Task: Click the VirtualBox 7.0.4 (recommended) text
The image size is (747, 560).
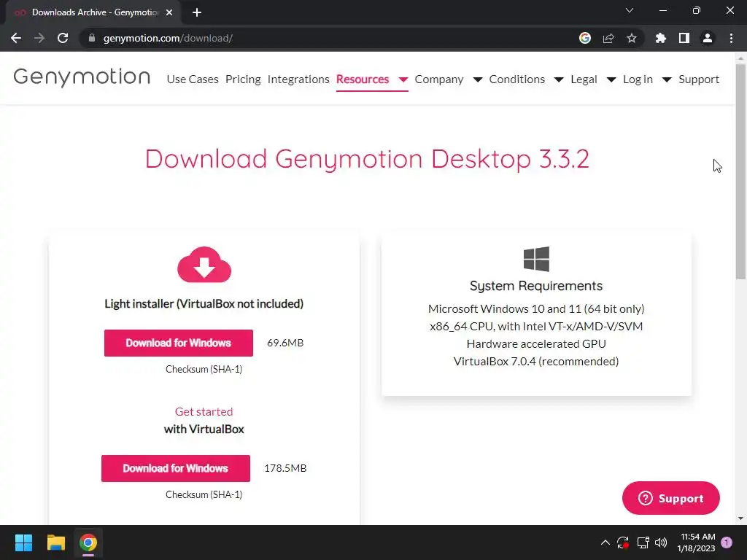Action: pos(536,362)
